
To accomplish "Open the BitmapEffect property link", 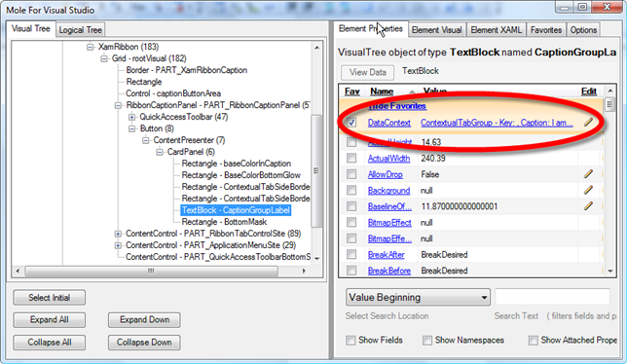I will (389, 222).
